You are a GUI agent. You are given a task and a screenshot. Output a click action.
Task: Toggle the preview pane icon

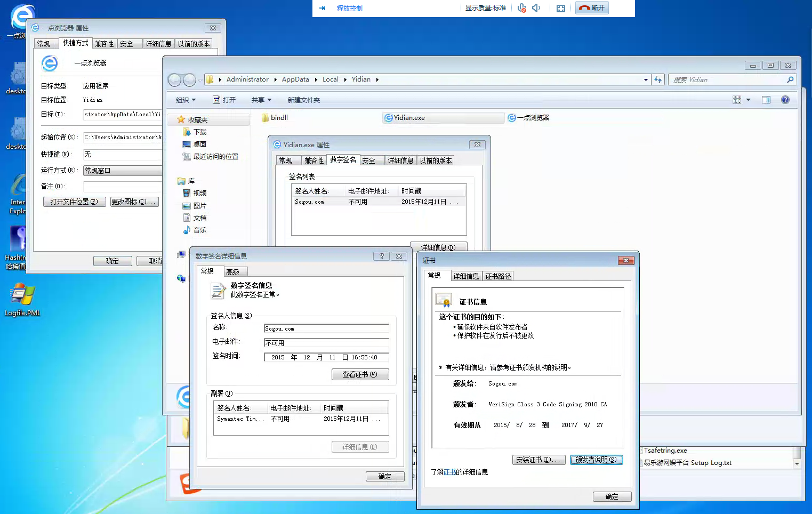(766, 100)
